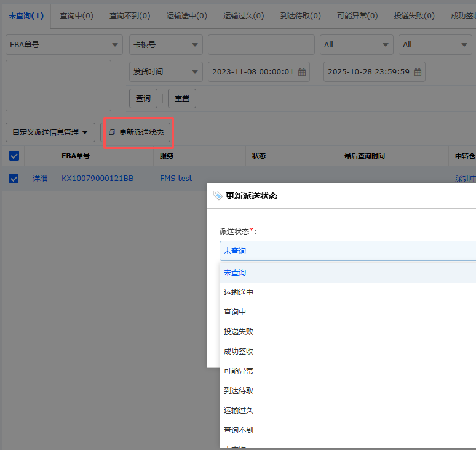The height and width of the screenshot is (450, 476).
Task: Click the tag icon in dialog title
Action: click(218, 196)
